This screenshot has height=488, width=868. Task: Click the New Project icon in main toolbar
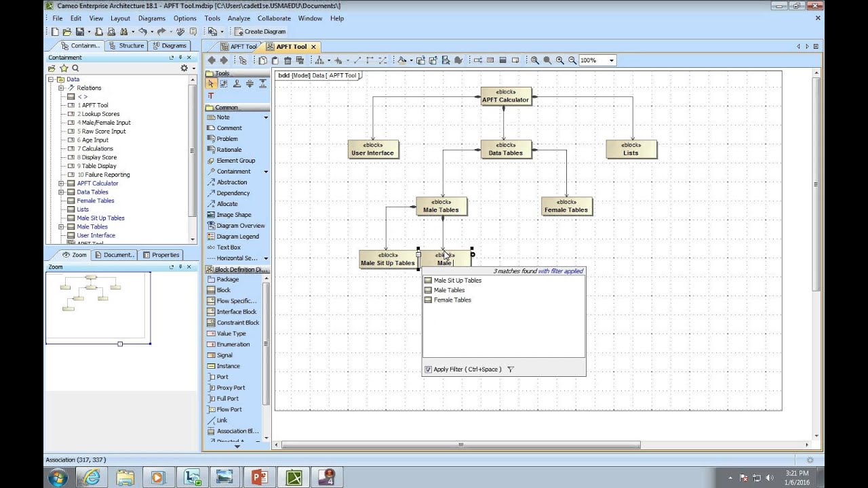click(55, 32)
